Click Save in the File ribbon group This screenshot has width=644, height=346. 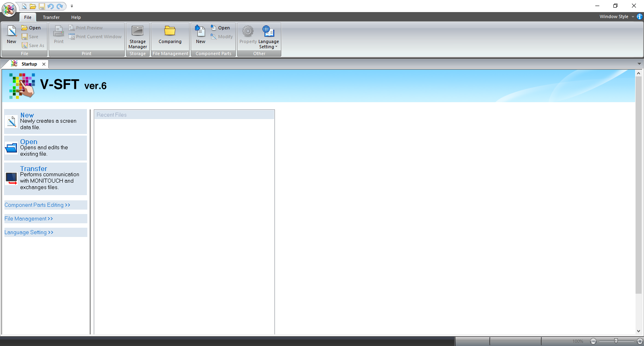coord(30,37)
